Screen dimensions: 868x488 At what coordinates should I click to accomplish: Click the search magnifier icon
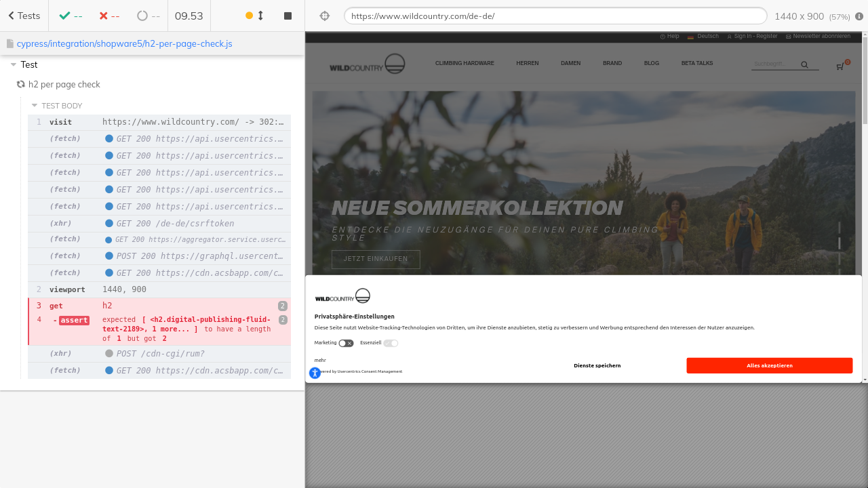pos(804,65)
